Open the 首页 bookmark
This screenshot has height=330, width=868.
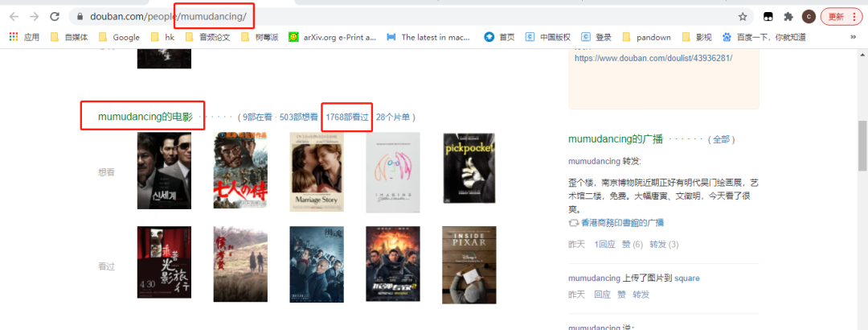click(499, 37)
